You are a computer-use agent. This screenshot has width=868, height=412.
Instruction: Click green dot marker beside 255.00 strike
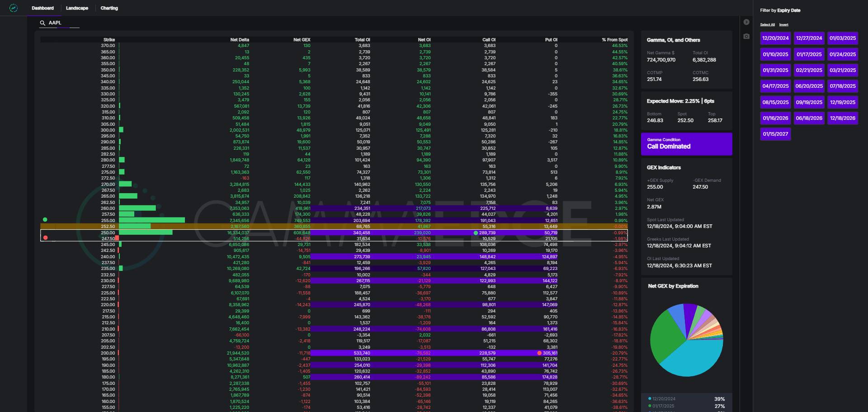coord(45,220)
